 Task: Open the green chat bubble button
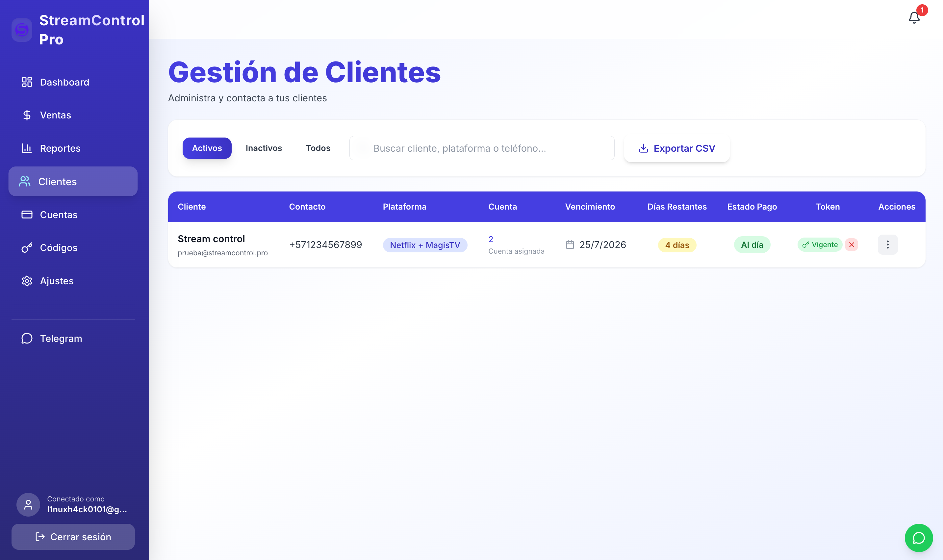point(918,538)
